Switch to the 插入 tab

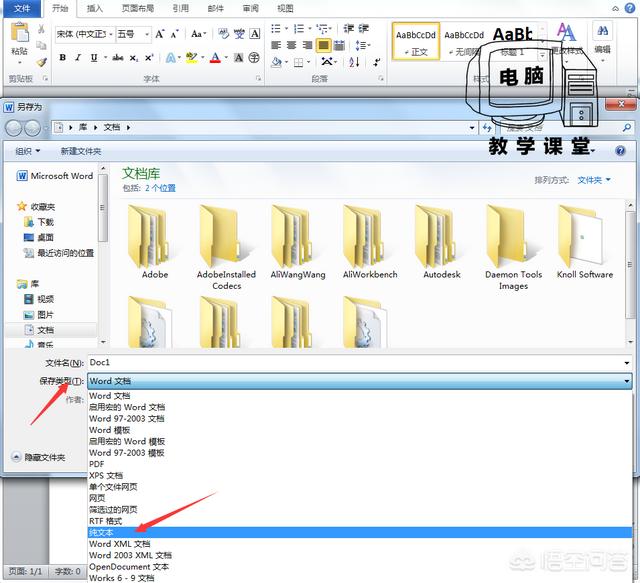95,9
